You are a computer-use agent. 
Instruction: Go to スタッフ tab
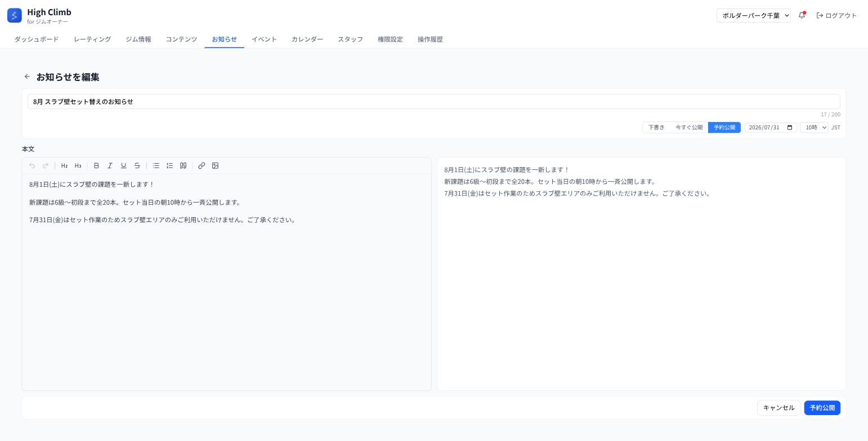[350, 39]
